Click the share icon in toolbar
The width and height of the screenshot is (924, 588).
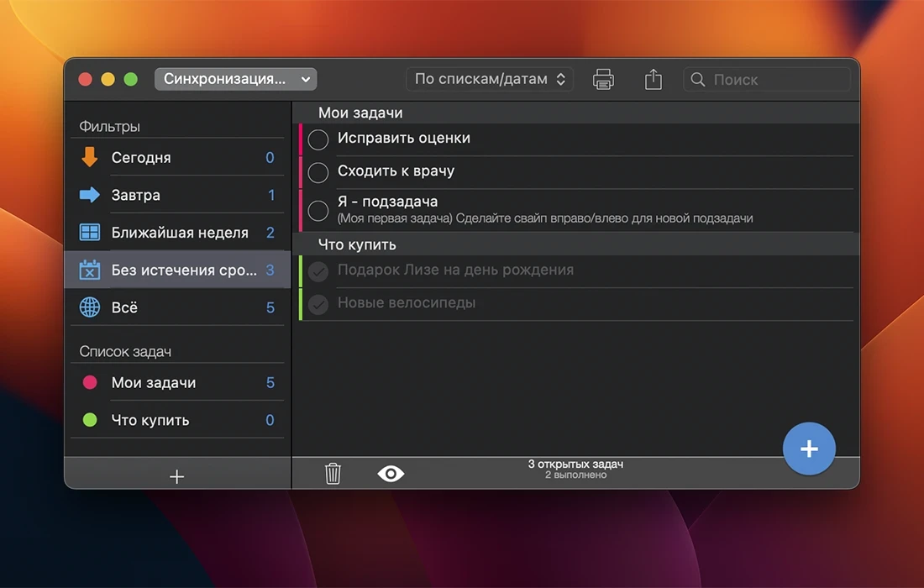click(654, 80)
